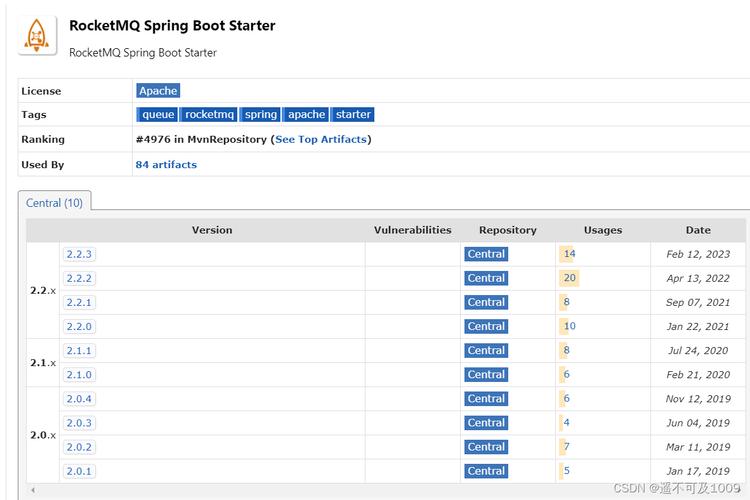Open the See Top Artifacts link
The height and width of the screenshot is (500, 750).
pyautogui.click(x=321, y=139)
